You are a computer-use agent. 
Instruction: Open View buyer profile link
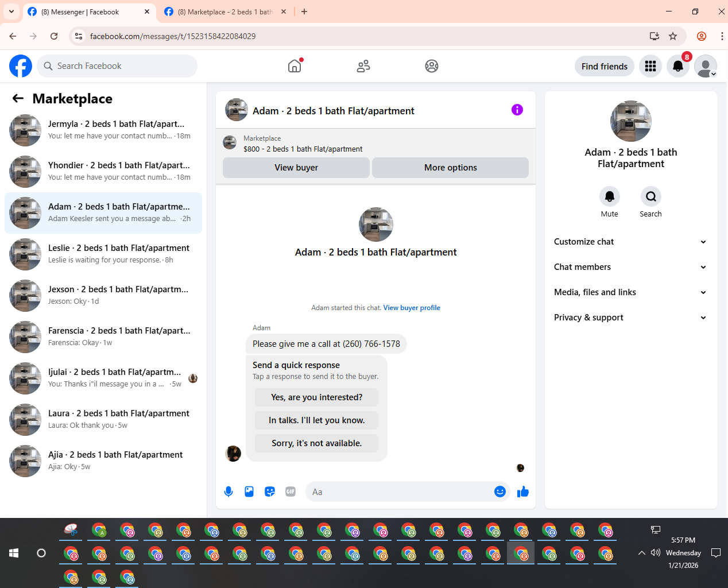point(412,308)
